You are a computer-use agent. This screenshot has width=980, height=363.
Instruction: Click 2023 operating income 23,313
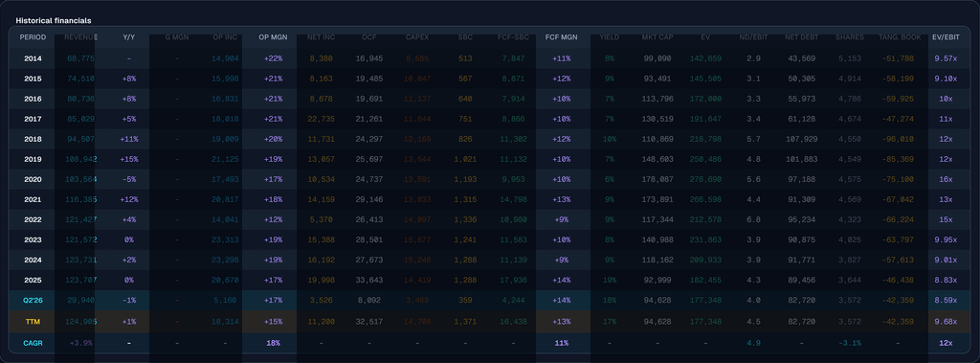pyautogui.click(x=225, y=239)
